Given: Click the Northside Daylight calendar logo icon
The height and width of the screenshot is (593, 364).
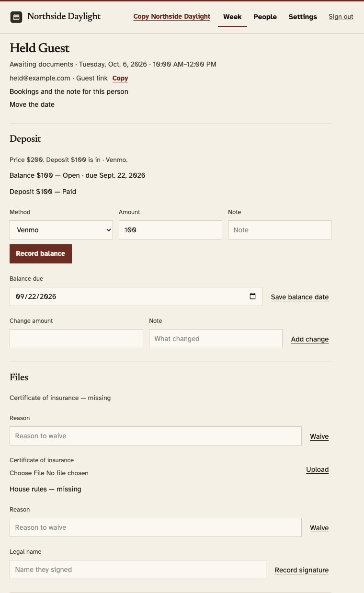Looking at the screenshot, I should pyautogui.click(x=16, y=17).
